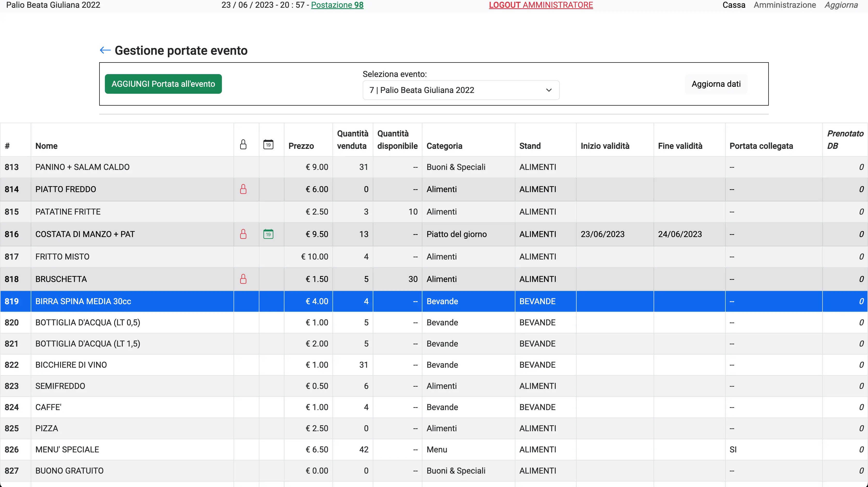Image resolution: width=868 pixels, height=487 pixels.
Task: Click Aggiorna at the top right
Action: pos(841,5)
